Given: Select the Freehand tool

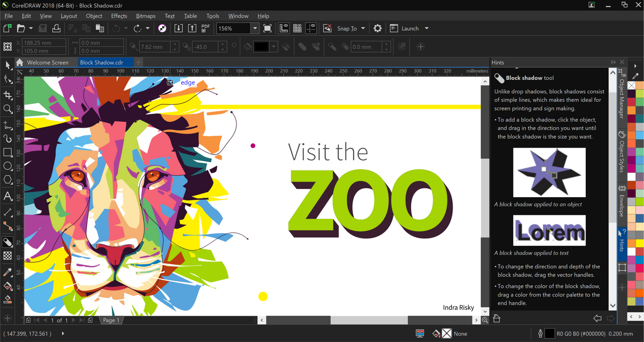Looking at the screenshot, I should 8,125.
